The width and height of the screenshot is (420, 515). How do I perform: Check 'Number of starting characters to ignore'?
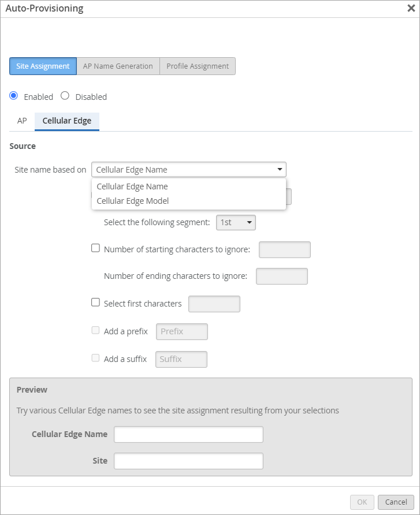point(96,248)
